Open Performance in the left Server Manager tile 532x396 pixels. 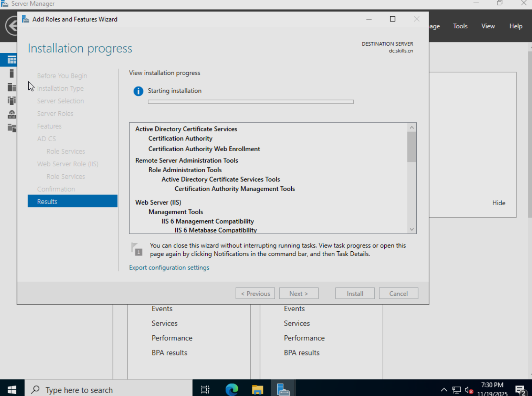[172, 338]
